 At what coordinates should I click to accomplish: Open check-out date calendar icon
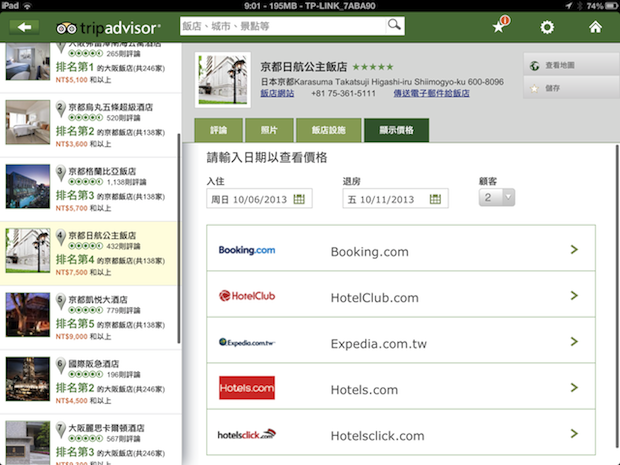pos(435,199)
